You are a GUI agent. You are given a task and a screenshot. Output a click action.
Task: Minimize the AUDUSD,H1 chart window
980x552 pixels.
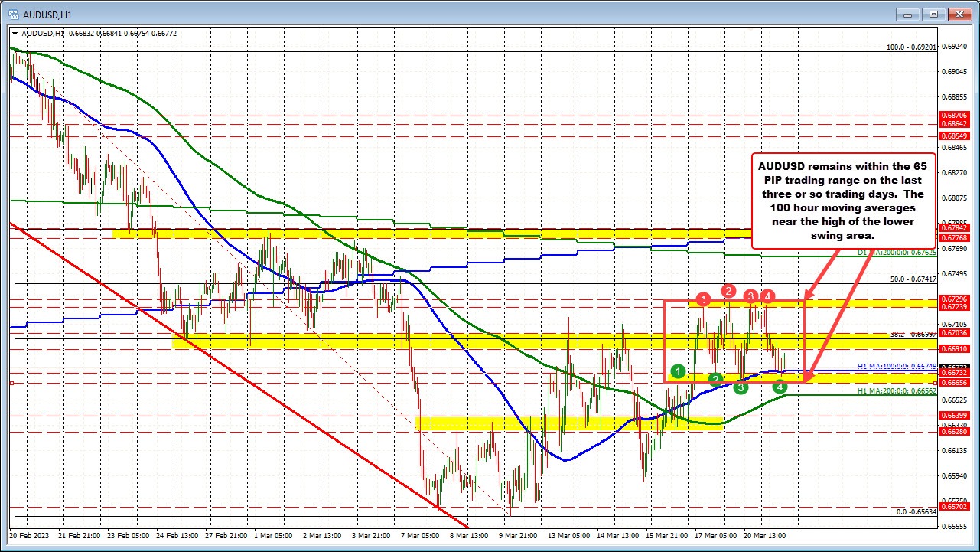(906, 14)
